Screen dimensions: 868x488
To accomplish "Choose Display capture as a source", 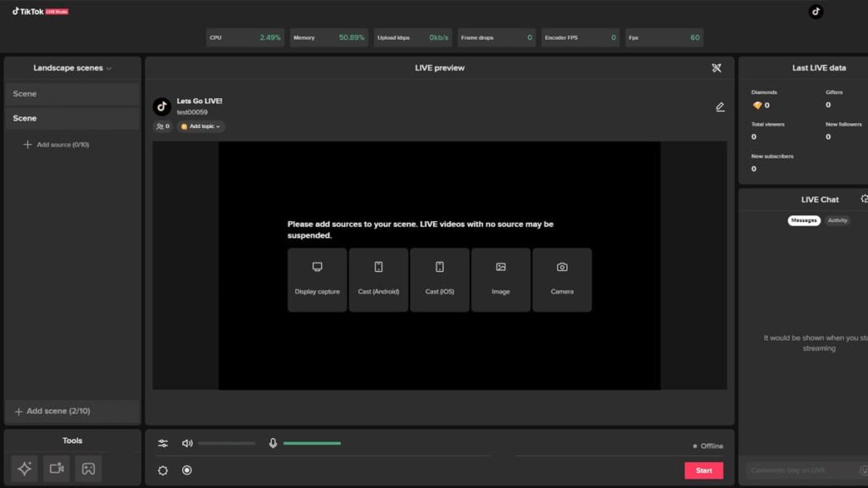I will (317, 280).
